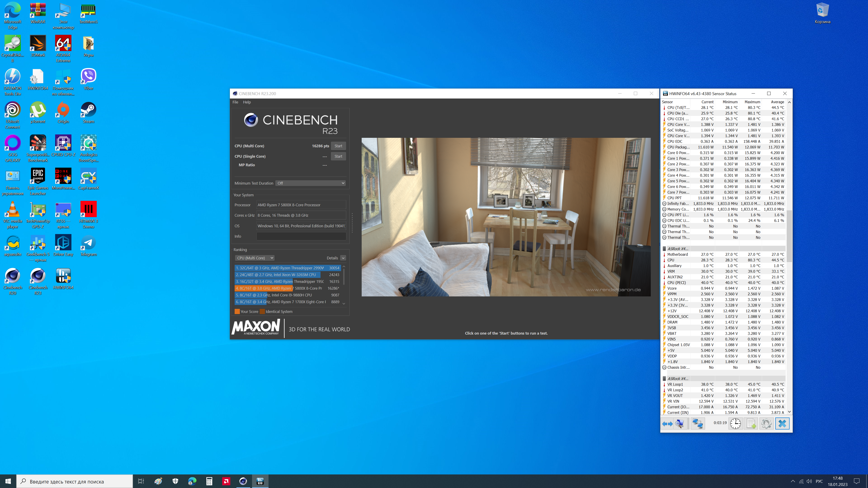868x488 pixels.
Task: Start the CPU (Multi Core) test
Action: tap(338, 146)
